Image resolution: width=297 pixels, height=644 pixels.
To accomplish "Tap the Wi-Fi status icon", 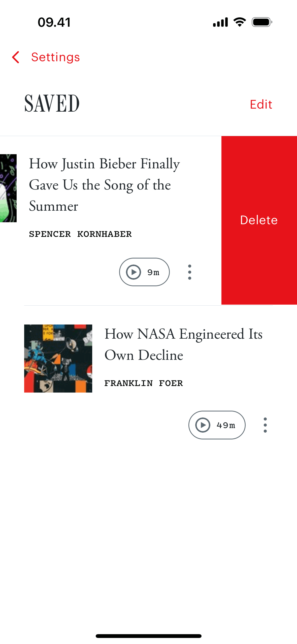I will [x=240, y=22].
